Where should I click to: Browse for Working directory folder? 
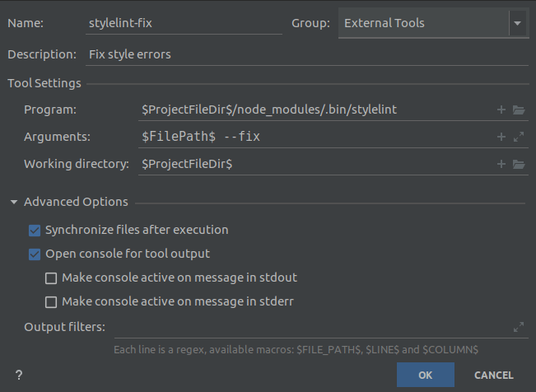click(x=519, y=164)
